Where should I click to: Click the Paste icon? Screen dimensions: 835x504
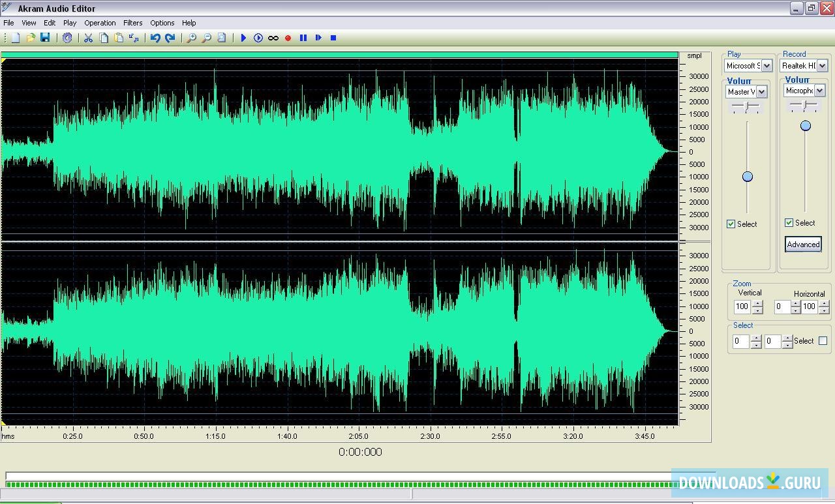point(118,38)
